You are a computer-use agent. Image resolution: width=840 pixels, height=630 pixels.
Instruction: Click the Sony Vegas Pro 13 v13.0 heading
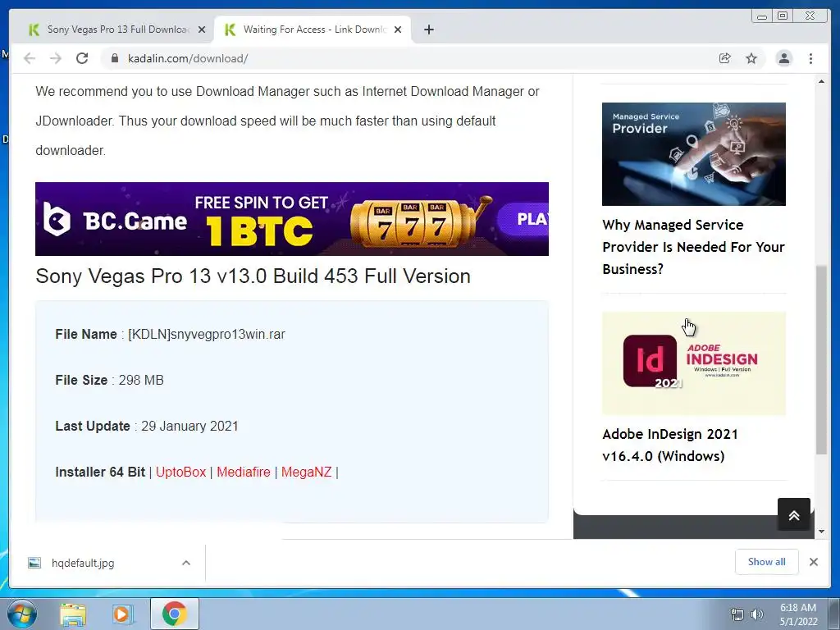pos(253,276)
